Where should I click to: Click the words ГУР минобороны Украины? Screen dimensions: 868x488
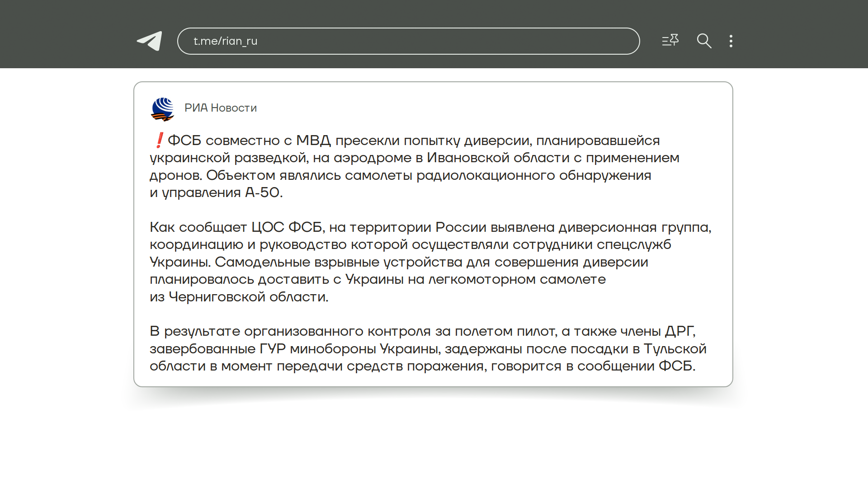pyautogui.click(x=349, y=349)
